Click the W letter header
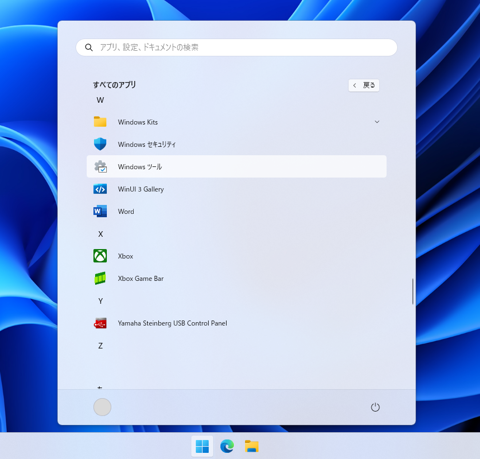This screenshot has height=459, width=480. pos(100,100)
